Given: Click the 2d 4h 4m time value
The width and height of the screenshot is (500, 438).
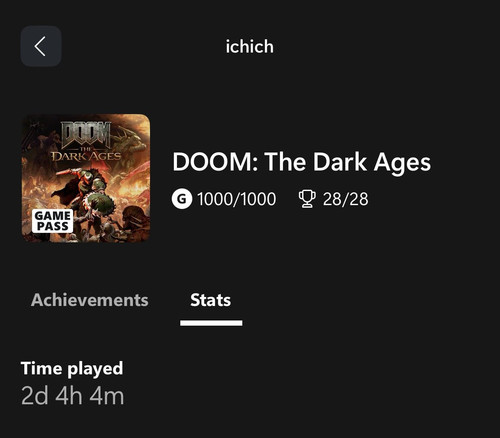Looking at the screenshot, I should 73,396.
